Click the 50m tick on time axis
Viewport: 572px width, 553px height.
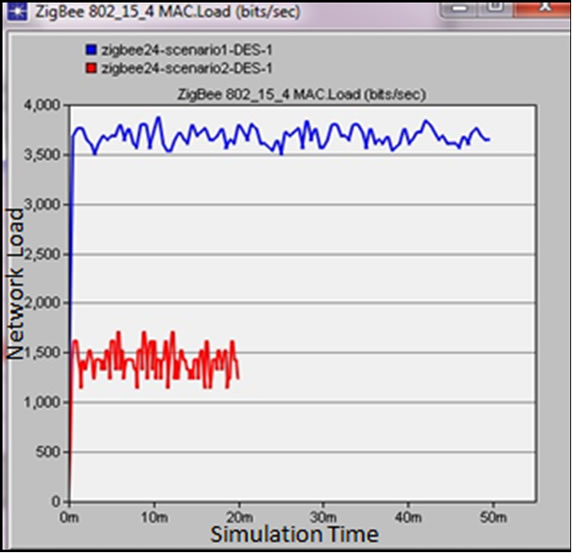pyautogui.click(x=493, y=517)
